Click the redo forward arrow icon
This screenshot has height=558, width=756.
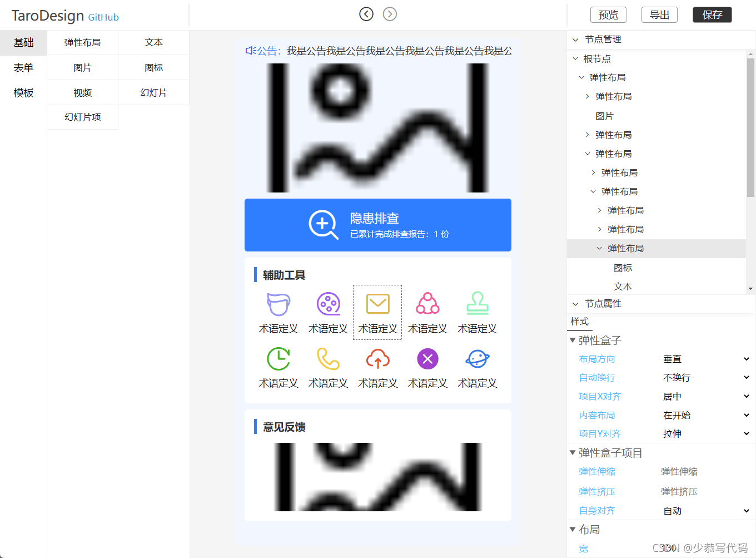pos(390,14)
